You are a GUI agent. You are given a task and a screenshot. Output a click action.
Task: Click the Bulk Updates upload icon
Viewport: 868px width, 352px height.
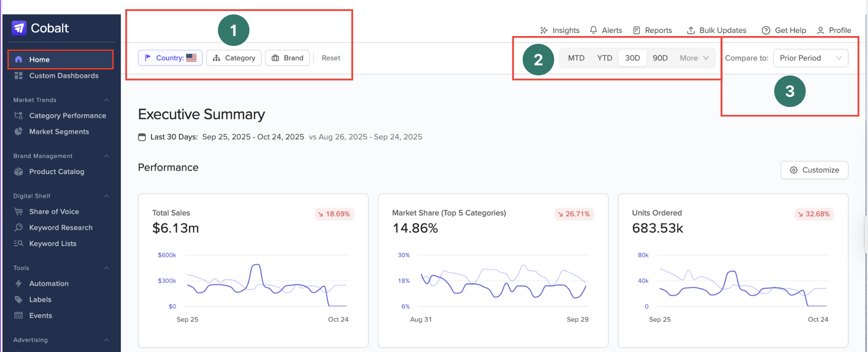coord(691,30)
